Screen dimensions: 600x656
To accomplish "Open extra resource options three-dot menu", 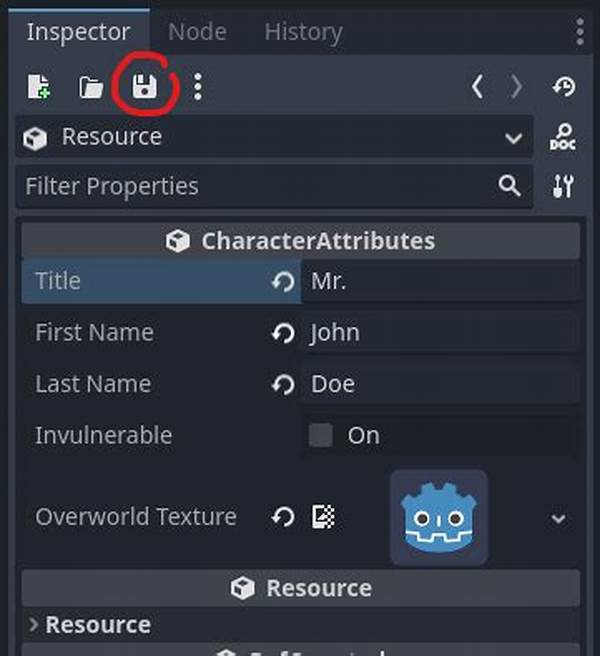I will click(x=198, y=87).
